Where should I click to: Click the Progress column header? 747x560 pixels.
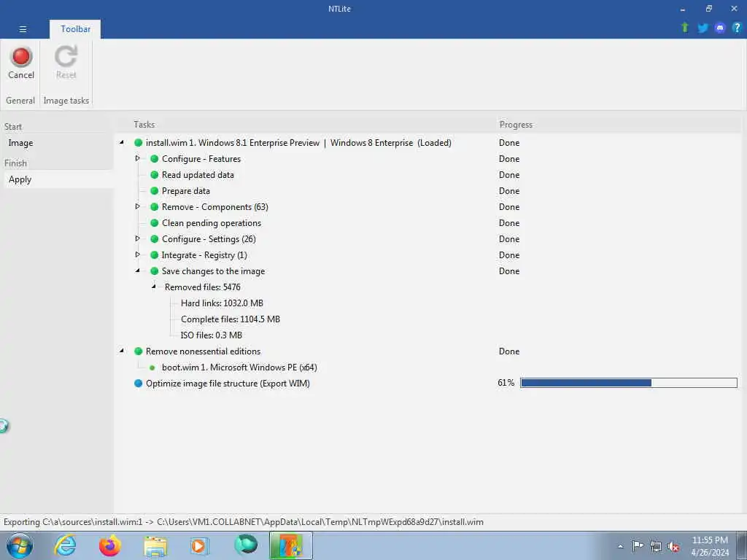tap(516, 124)
